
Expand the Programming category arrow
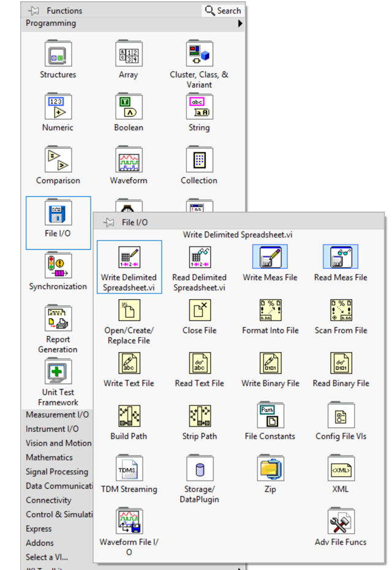click(x=240, y=24)
